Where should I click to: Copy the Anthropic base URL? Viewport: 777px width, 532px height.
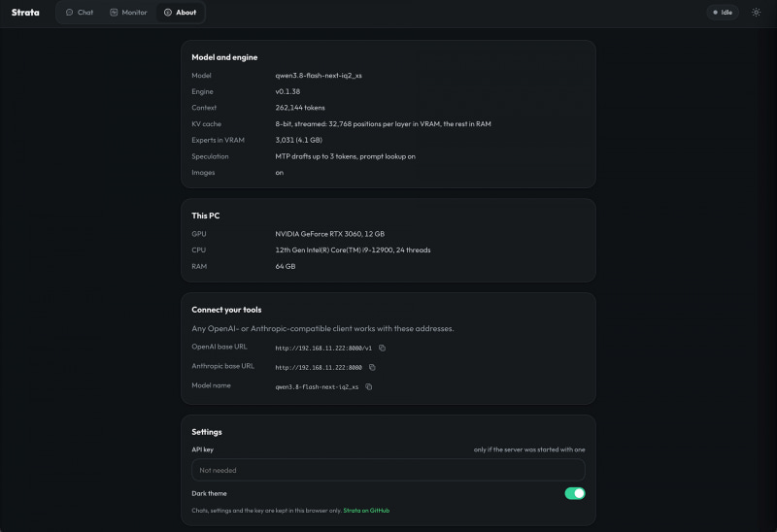[372, 367]
